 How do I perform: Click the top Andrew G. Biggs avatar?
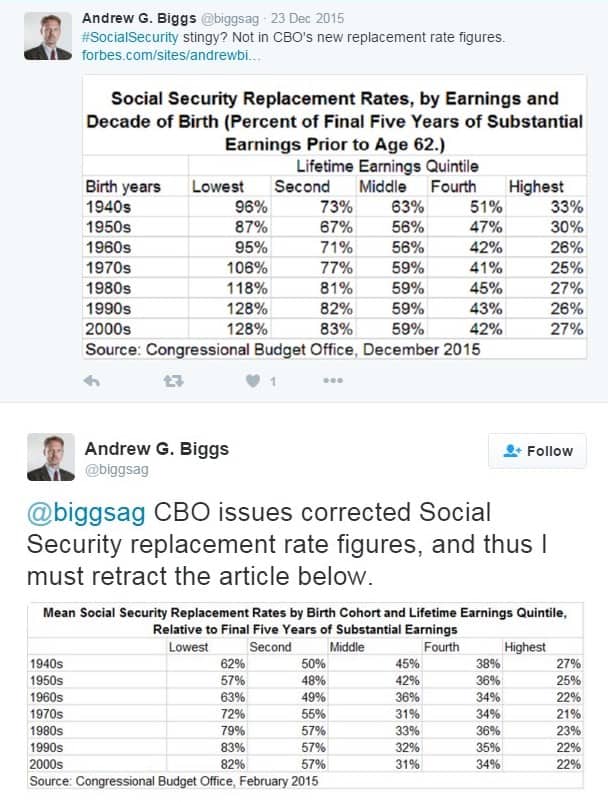[x=48, y=36]
